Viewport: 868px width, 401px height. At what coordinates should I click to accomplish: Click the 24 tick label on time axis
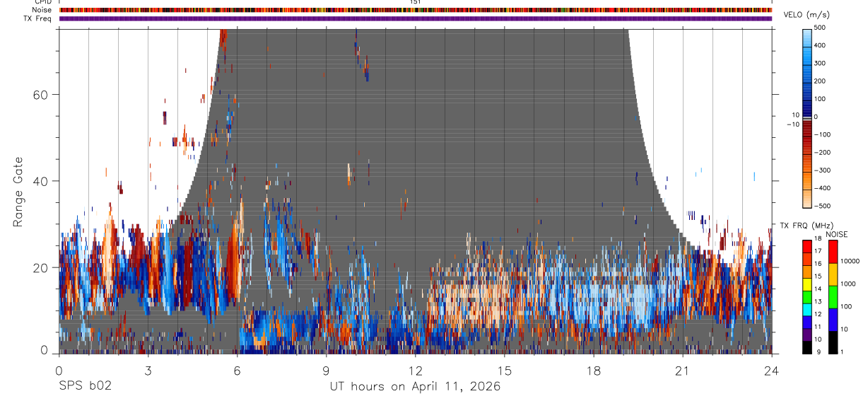point(772,370)
